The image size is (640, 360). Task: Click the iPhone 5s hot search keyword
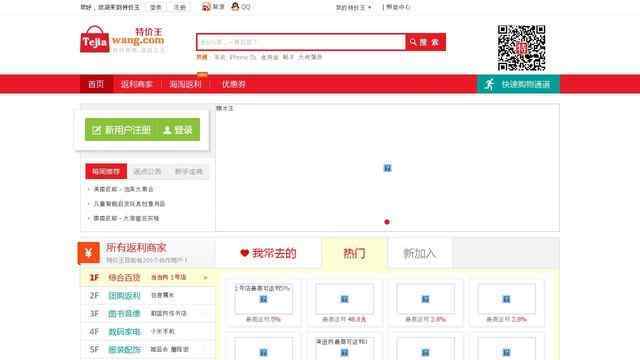click(242, 57)
